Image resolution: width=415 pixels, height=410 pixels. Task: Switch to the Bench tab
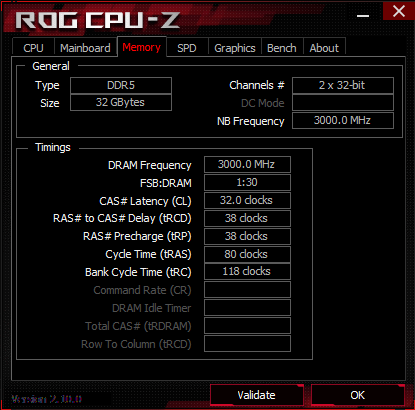pyautogui.click(x=282, y=48)
